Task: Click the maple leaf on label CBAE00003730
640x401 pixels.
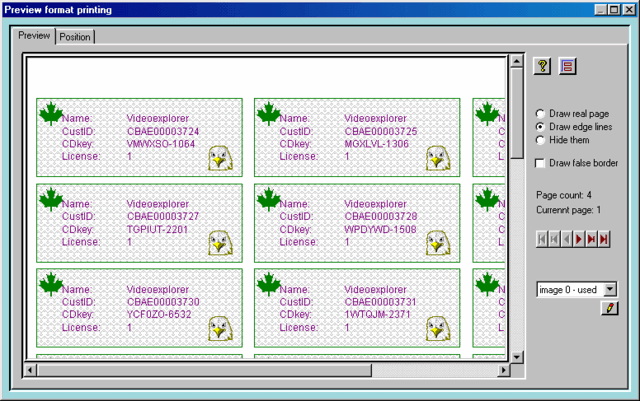Action: pyautogui.click(x=51, y=284)
